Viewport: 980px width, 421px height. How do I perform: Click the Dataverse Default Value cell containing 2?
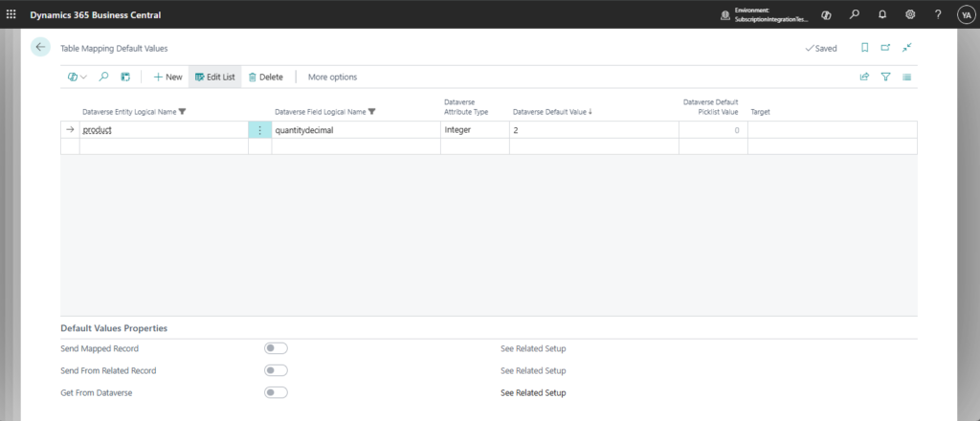click(593, 130)
